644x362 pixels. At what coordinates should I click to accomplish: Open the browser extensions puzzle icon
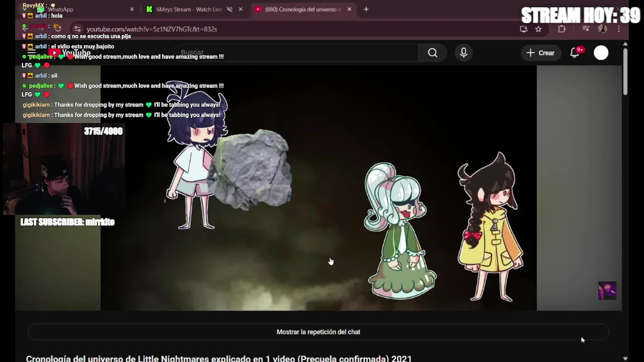[x=562, y=29]
